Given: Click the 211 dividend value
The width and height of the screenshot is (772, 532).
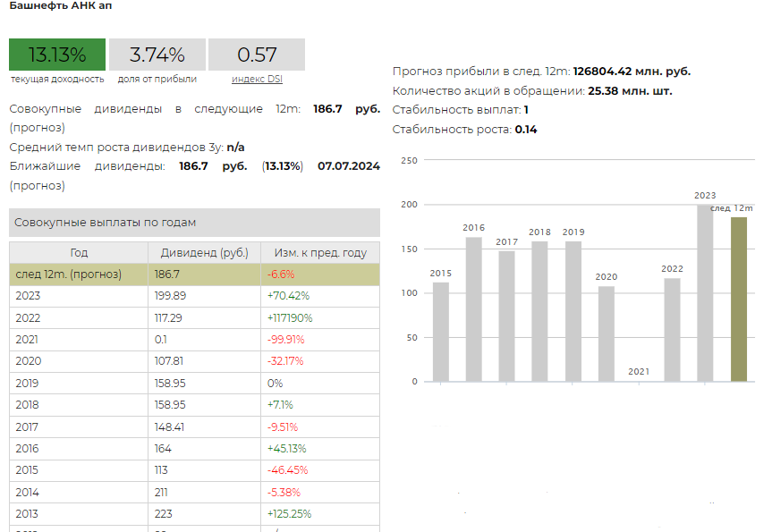Looking at the screenshot, I should click(x=161, y=493).
